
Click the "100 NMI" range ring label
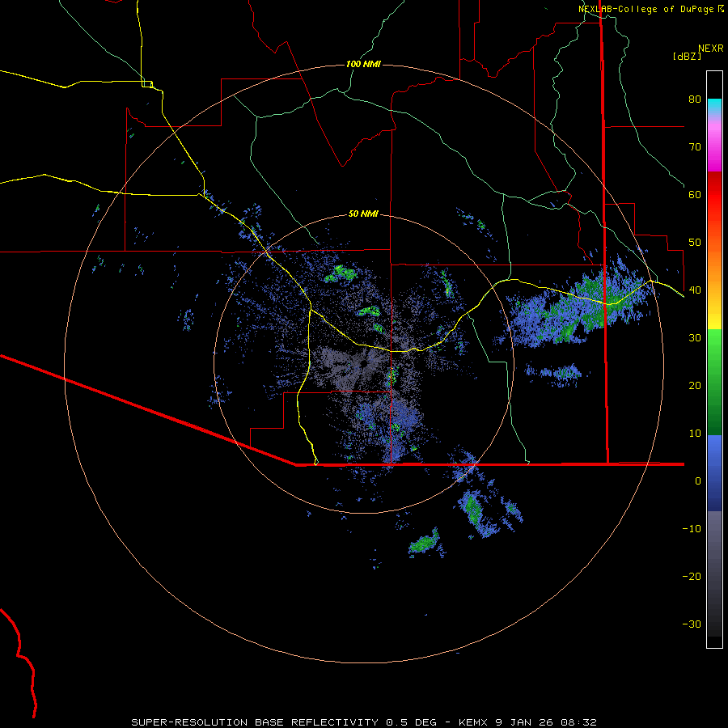(x=363, y=64)
